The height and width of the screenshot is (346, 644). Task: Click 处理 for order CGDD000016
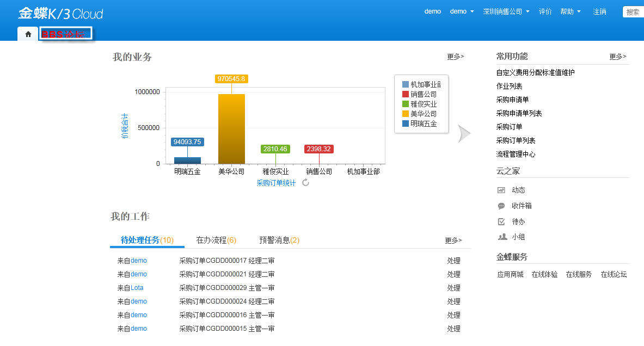[454, 315]
